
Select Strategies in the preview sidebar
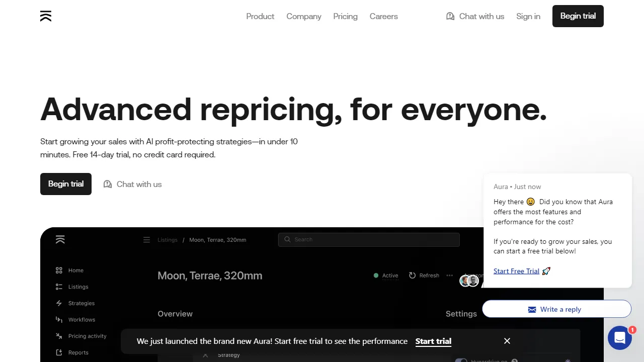[x=82, y=303]
